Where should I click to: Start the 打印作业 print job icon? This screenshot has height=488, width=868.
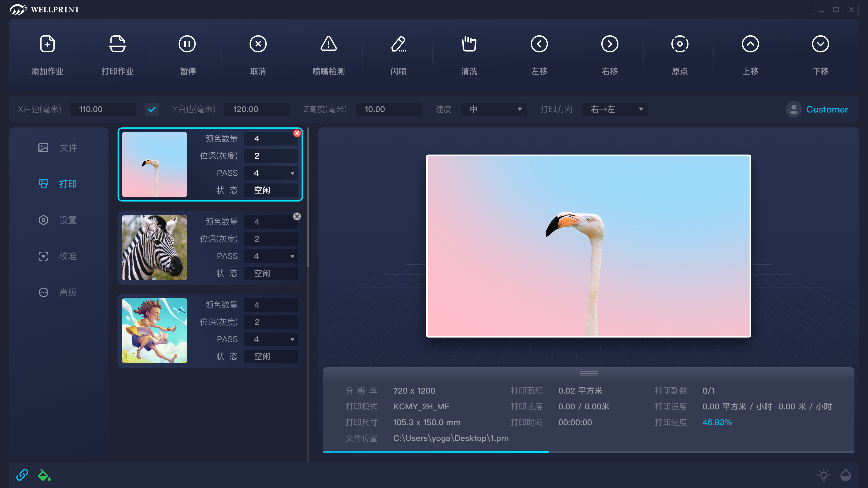pos(117,44)
